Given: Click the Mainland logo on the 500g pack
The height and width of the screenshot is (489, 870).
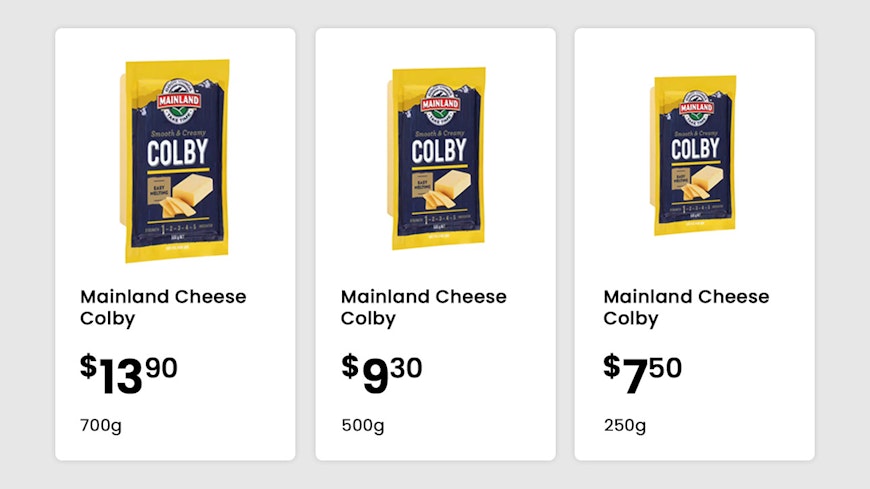Looking at the screenshot, I should coord(438,101).
